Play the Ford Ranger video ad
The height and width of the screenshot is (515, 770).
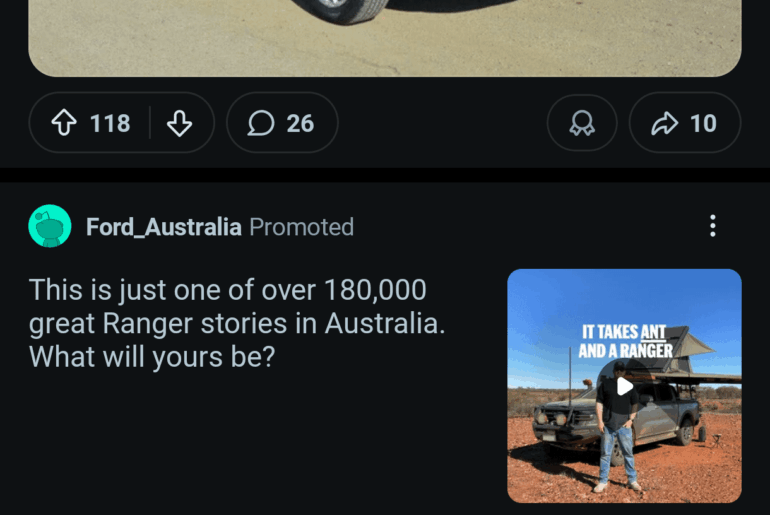624,386
